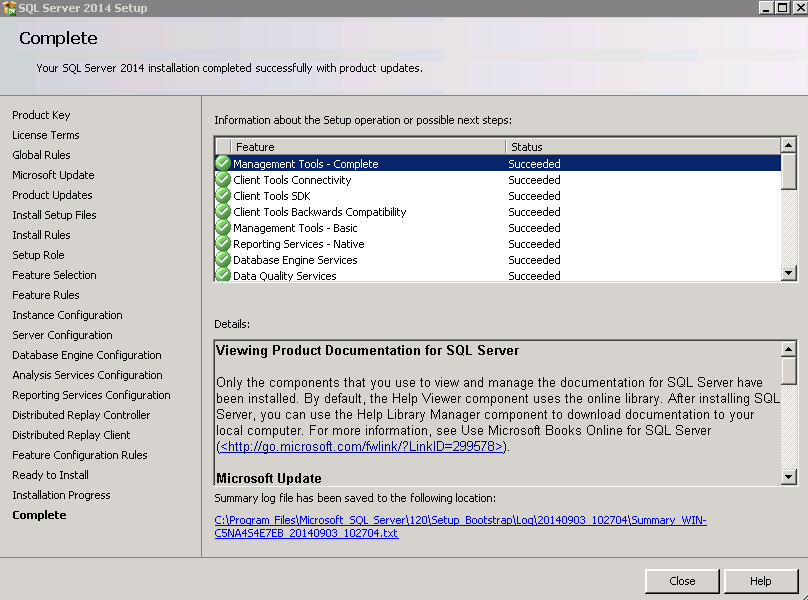This screenshot has width=808, height=600.
Task: Click the green check icon beside Client Tools SDK
Action: tap(223, 195)
